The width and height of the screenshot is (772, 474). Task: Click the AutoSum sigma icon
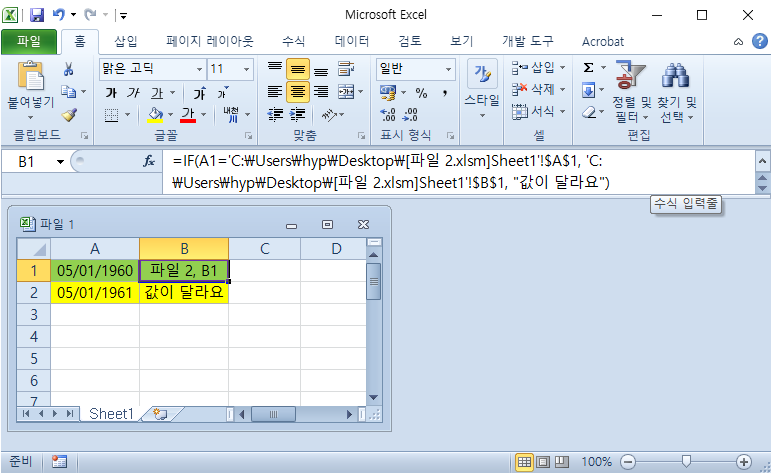point(588,68)
